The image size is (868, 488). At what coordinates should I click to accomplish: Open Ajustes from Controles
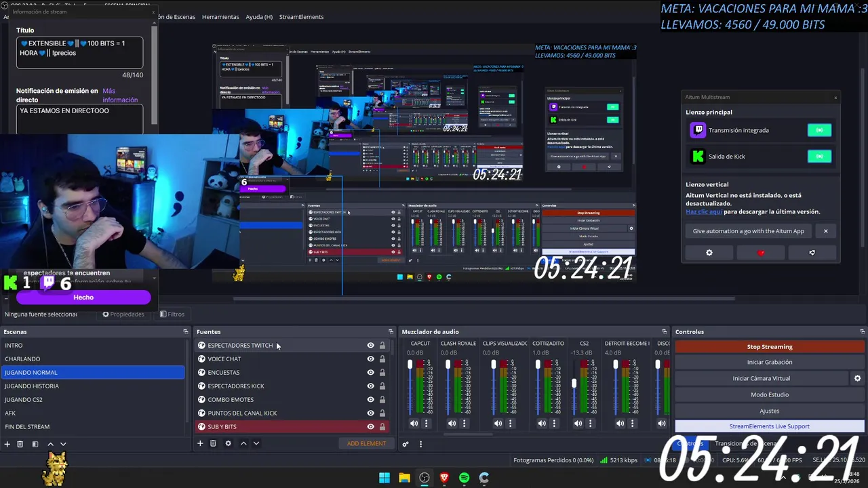click(x=770, y=411)
